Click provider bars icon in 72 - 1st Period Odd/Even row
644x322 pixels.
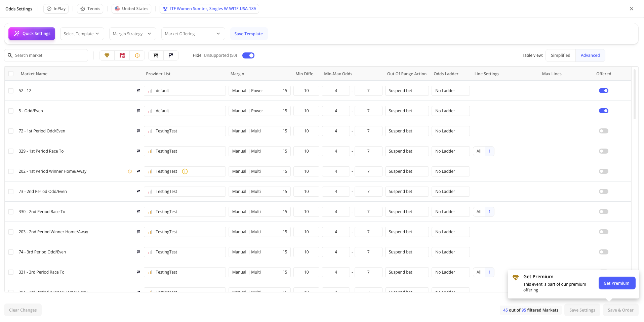(x=150, y=131)
